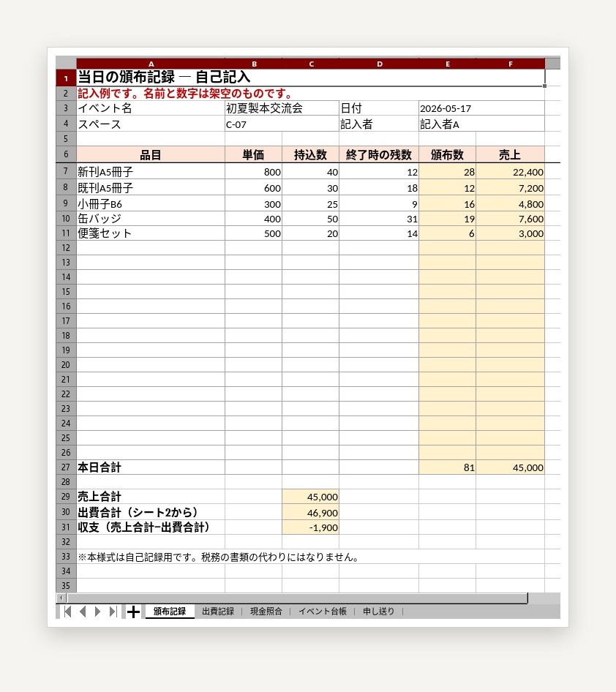Click the horizontal scrollbar left arrow
The width and height of the screenshot is (616, 692).
pyautogui.click(x=61, y=598)
